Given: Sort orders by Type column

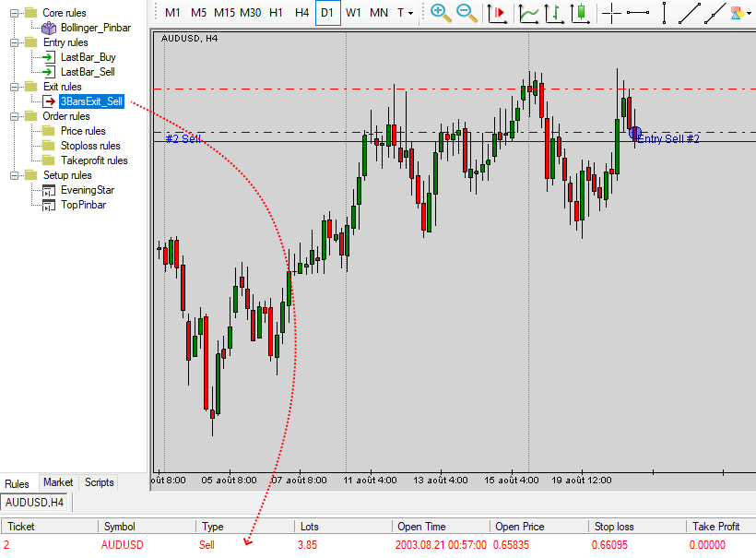Looking at the screenshot, I should 245,527.
